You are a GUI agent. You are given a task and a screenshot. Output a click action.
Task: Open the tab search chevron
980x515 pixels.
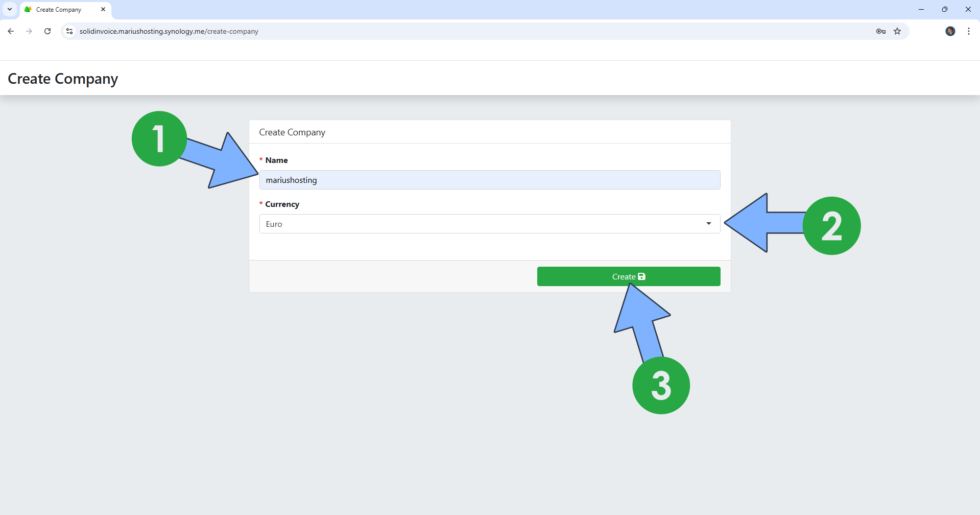pos(10,9)
